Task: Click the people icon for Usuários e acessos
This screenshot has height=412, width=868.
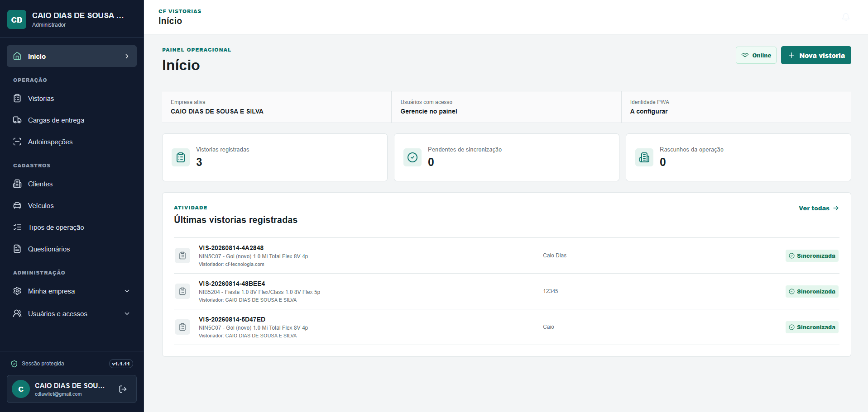Action: (17, 313)
